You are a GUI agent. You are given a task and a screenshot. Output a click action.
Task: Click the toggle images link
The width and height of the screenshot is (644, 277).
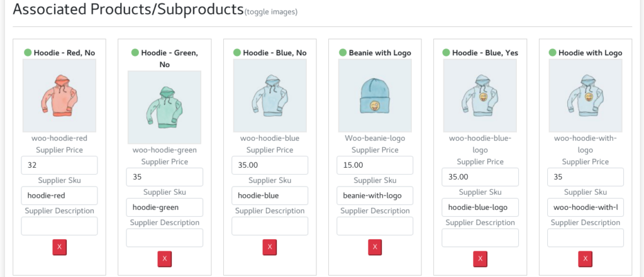click(270, 12)
